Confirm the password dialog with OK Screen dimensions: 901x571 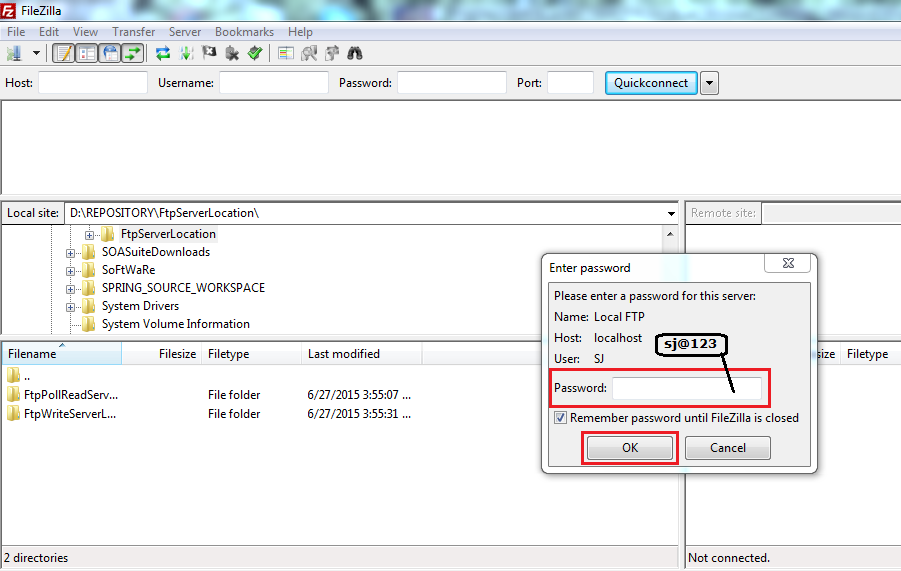[630, 447]
